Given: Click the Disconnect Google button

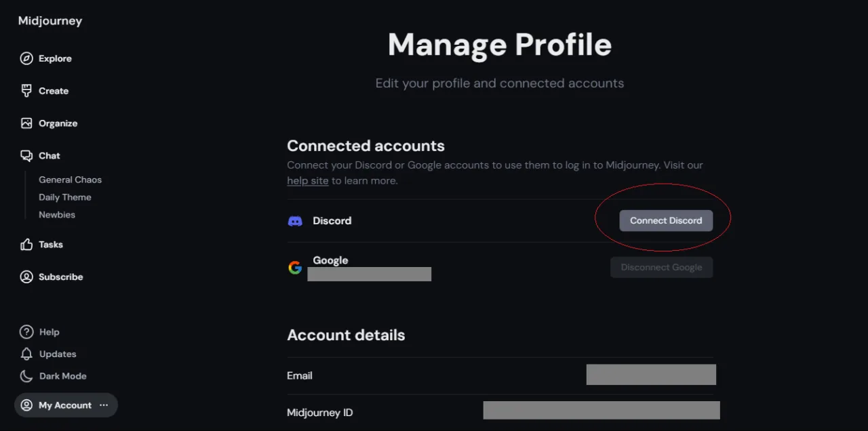Looking at the screenshot, I should [x=661, y=267].
